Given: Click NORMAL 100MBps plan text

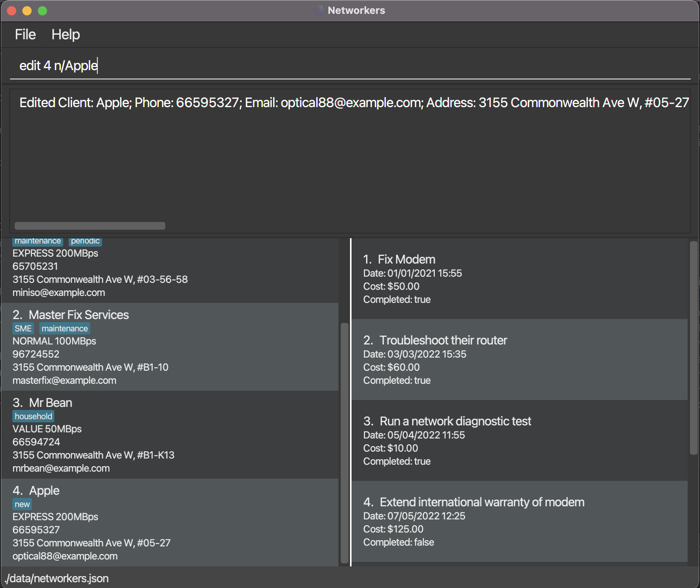Looking at the screenshot, I should click(x=54, y=341).
